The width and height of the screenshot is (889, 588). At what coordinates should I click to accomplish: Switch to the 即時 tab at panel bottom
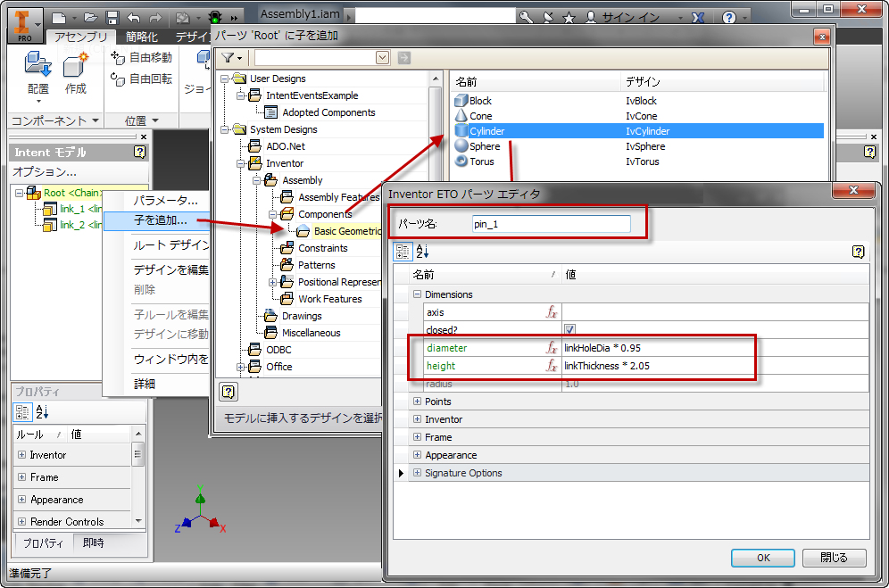(x=94, y=542)
